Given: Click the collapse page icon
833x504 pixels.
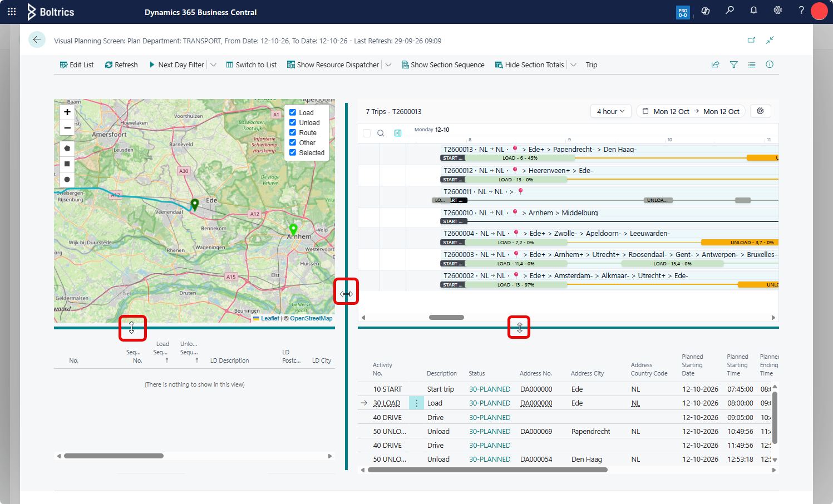Looking at the screenshot, I should coord(770,40).
